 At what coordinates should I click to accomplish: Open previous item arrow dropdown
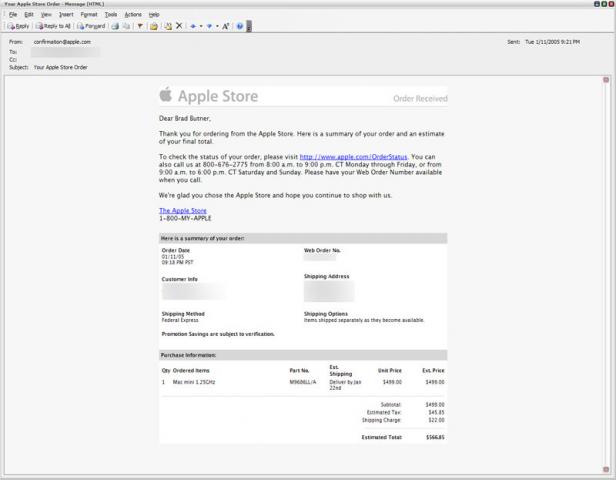(x=201, y=26)
